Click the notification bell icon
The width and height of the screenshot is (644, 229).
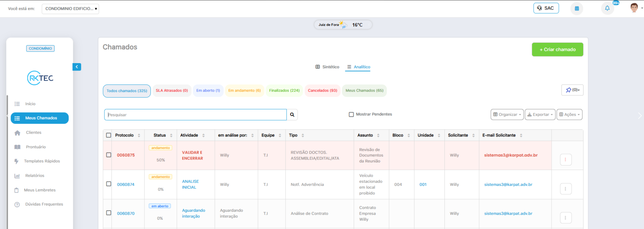tap(607, 8)
